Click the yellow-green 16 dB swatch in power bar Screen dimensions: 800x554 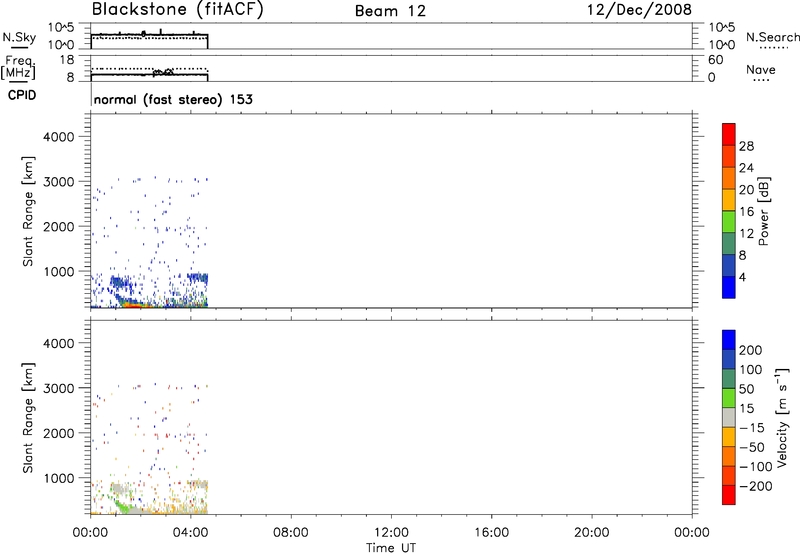click(729, 221)
